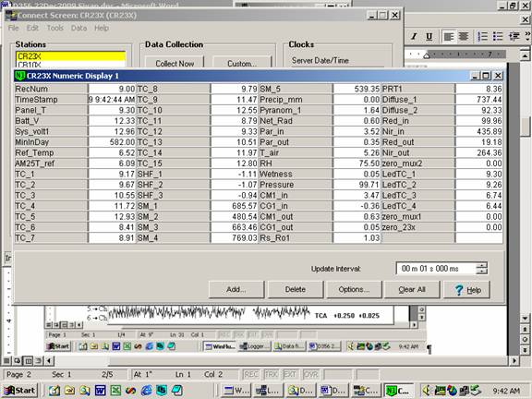Increase Update Interval with up spinner

click(x=482, y=265)
